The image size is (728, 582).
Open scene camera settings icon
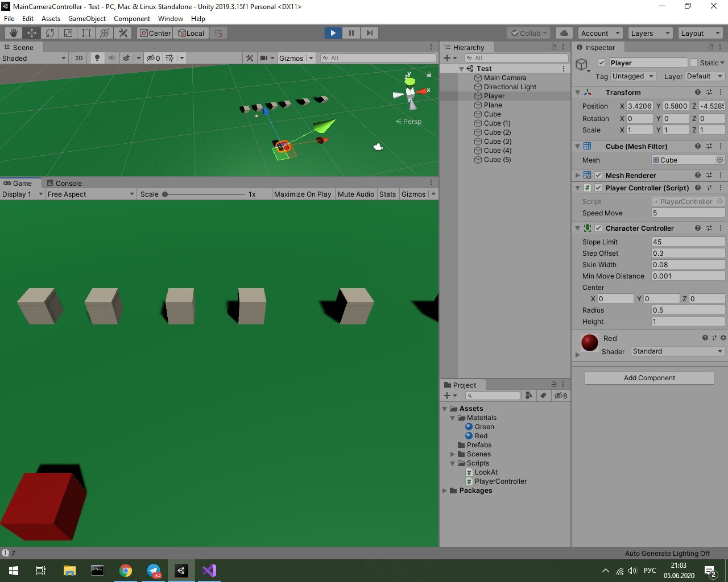point(264,58)
